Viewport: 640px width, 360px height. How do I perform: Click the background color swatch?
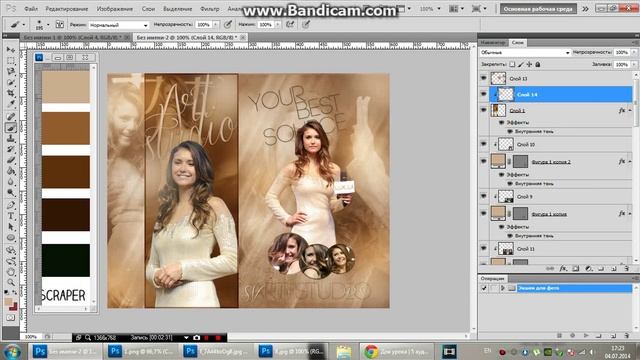click(13, 307)
